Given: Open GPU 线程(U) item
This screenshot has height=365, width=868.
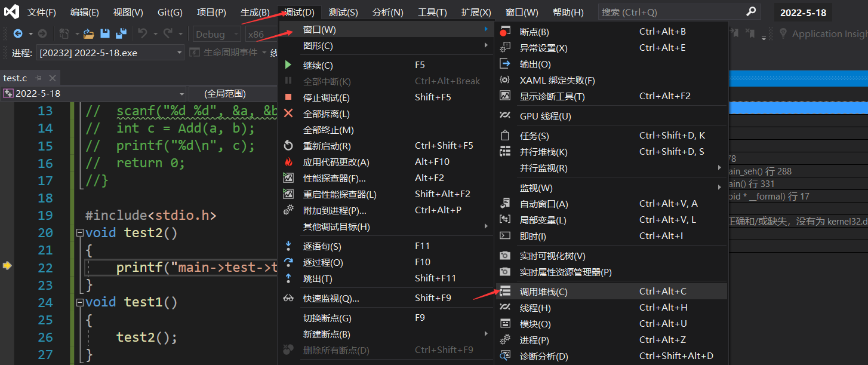Looking at the screenshot, I should 612,116.
